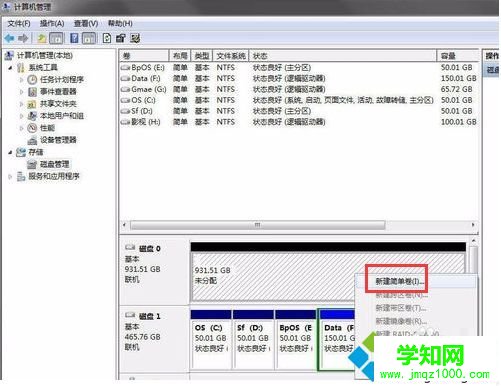Click the drive icon beside BpOS (E:)
Viewport: 501px width, 386px height.
coord(125,68)
